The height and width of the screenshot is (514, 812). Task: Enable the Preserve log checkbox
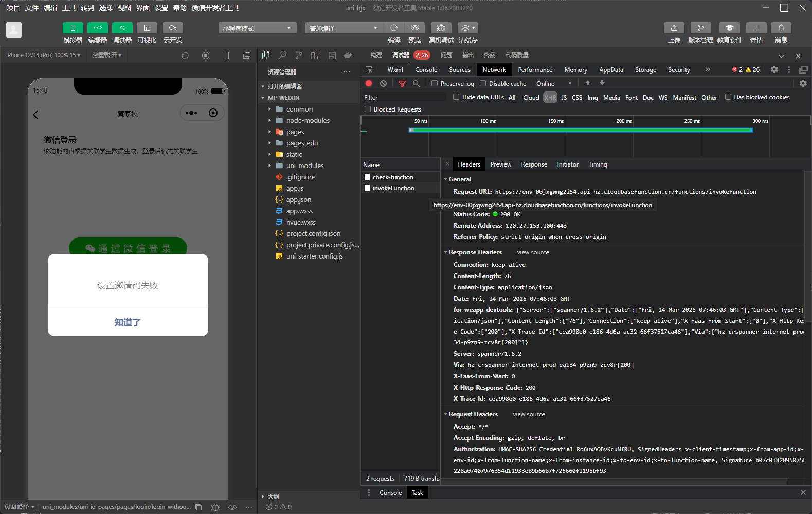point(435,83)
